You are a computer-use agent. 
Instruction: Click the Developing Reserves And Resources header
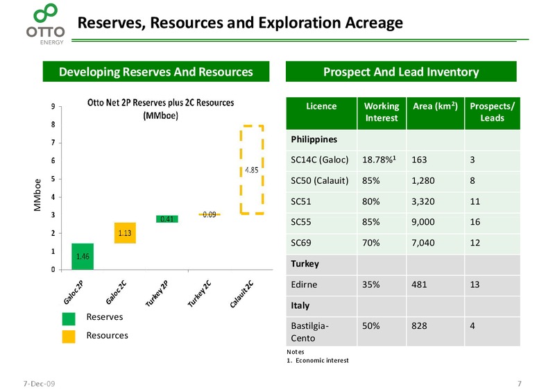tap(156, 71)
